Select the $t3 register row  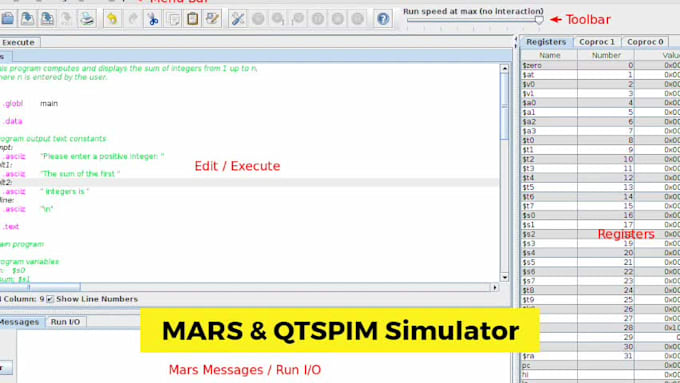(x=601, y=169)
